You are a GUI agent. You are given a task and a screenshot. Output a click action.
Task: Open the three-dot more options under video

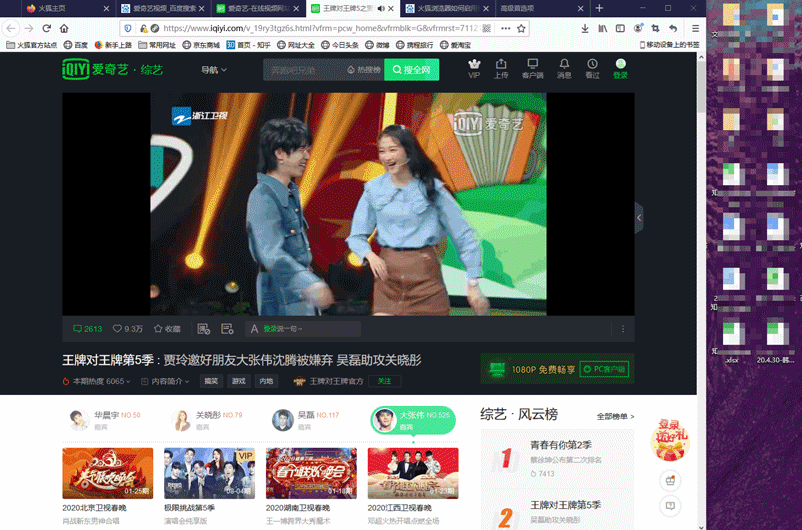622,329
